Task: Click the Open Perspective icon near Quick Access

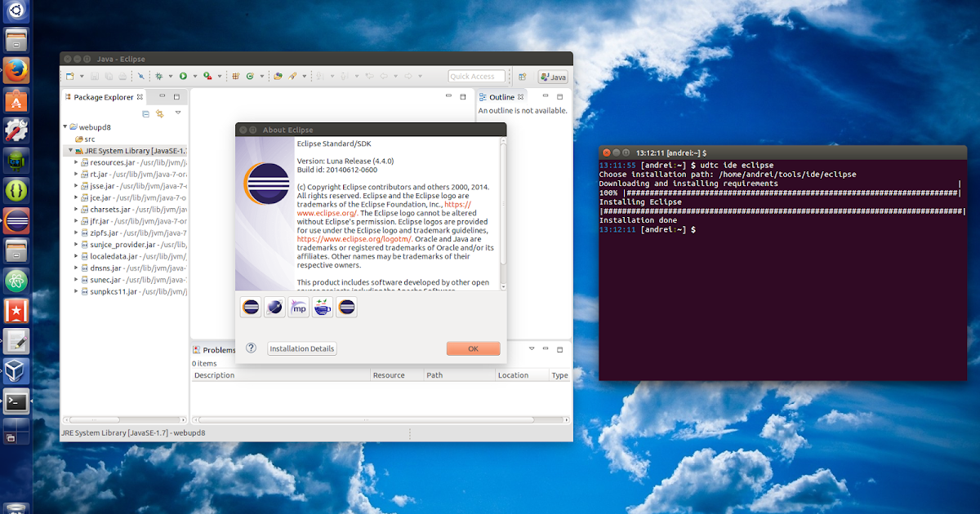Action: click(x=521, y=76)
